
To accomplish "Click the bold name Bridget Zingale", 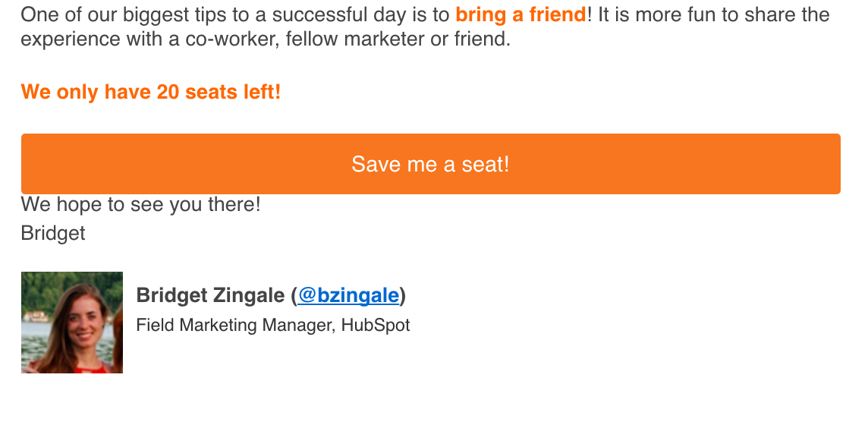I will click(209, 295).
